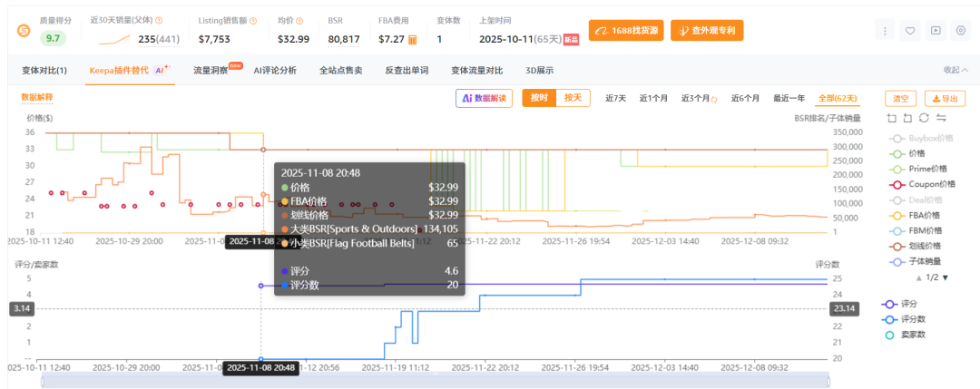This screenshot has width=980, height=389.
Task: Select 近7天 time range
Action: point(615,98)
